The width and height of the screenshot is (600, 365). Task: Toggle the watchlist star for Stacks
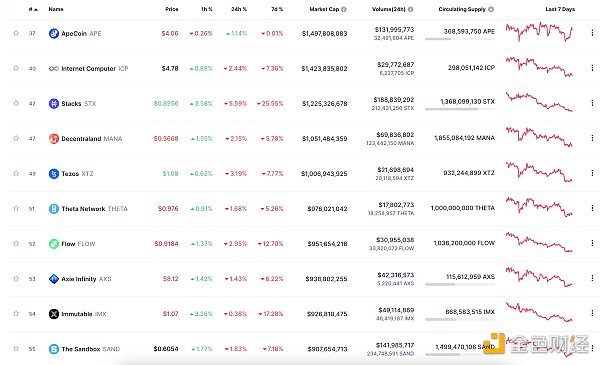pyautogui.click(x=16, y=103)
